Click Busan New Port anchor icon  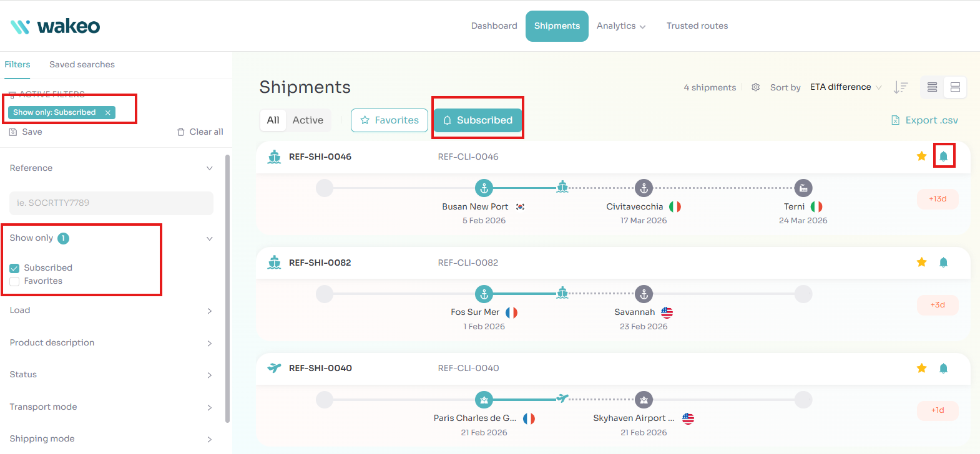(x=484, y=188)
